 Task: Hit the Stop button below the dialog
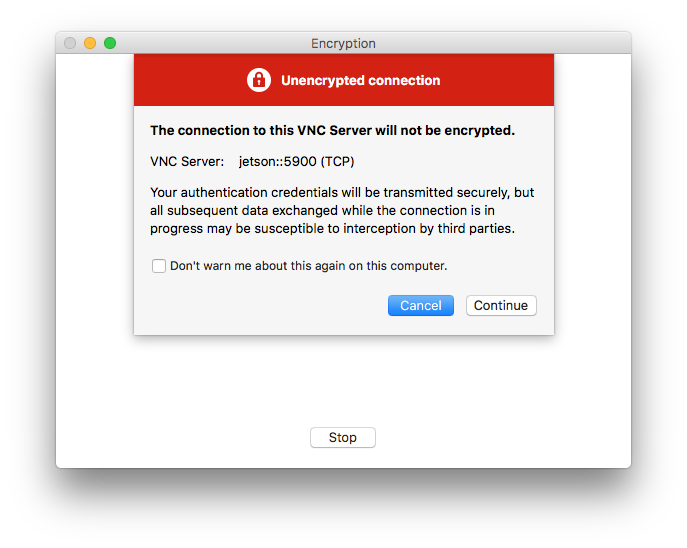343,438
